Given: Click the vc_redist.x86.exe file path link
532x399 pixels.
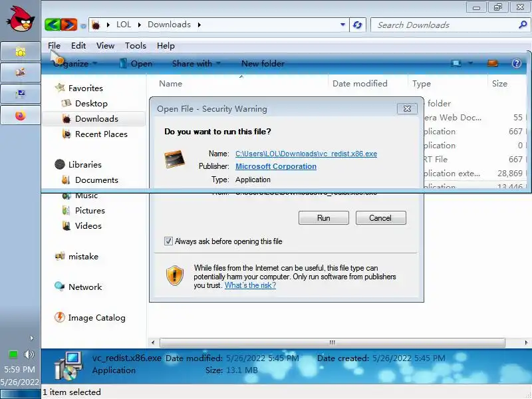Looking at the screenshot, I should [x=306, y=154].
